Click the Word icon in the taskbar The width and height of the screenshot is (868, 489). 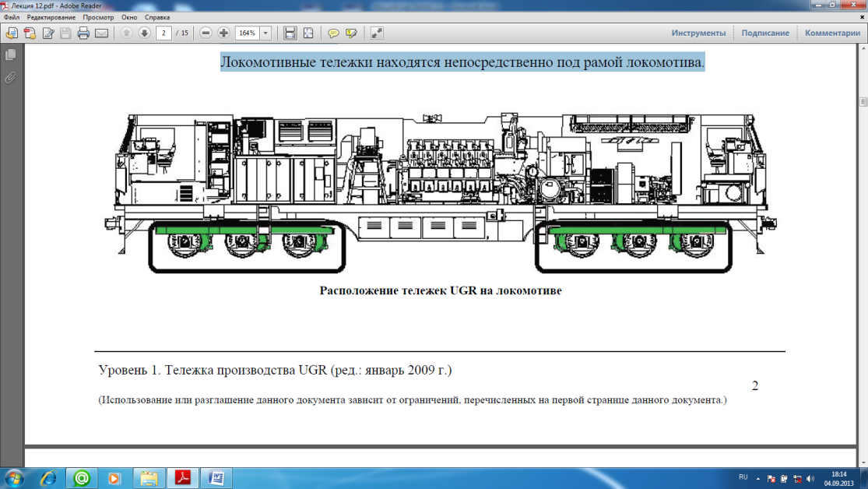[216, 477]
